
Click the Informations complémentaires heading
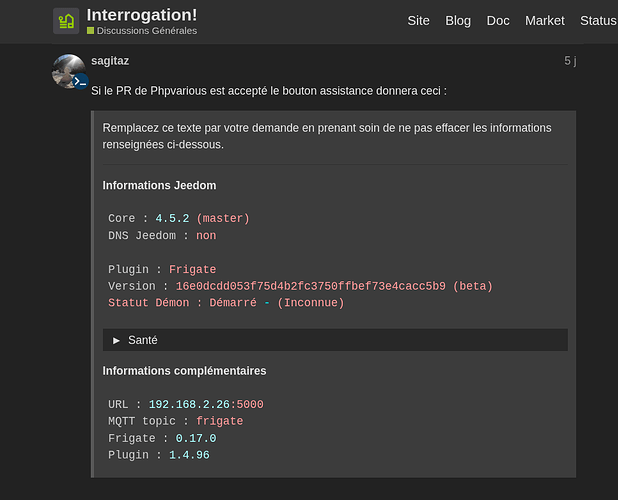tap(184, 371)
